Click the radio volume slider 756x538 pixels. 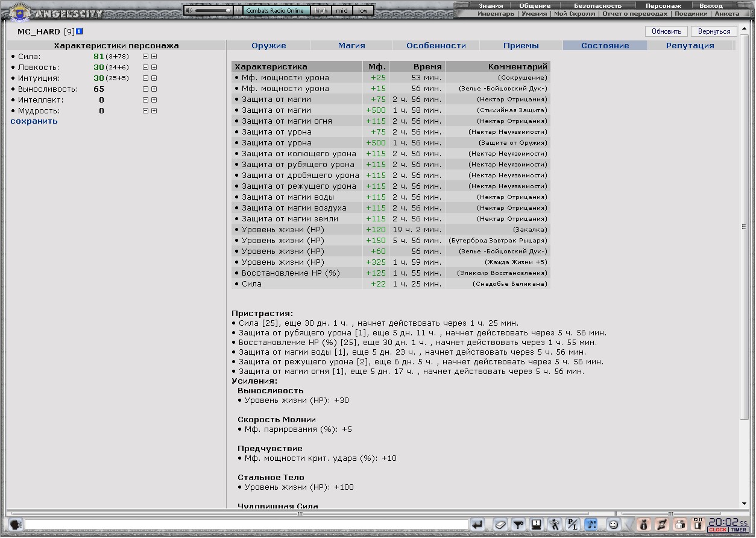[213, 10]
